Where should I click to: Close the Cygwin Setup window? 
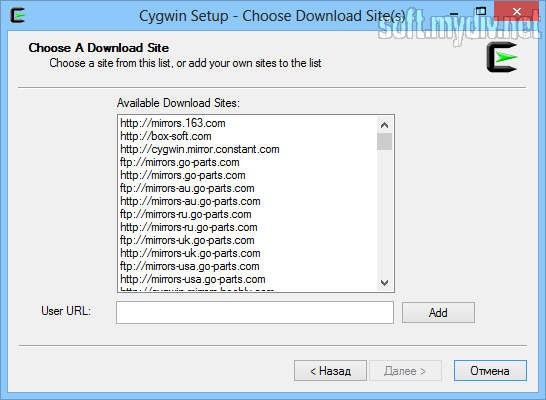click(517, 11)
